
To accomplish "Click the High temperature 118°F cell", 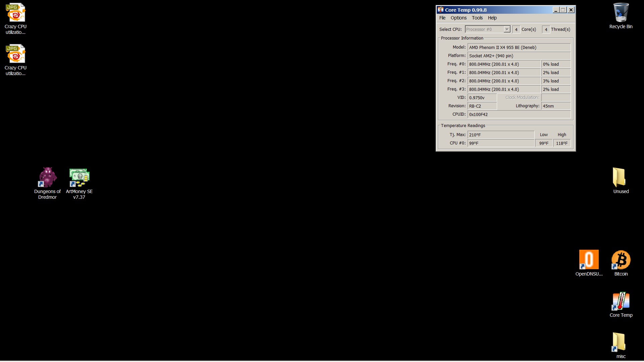I will pos(562,143).
